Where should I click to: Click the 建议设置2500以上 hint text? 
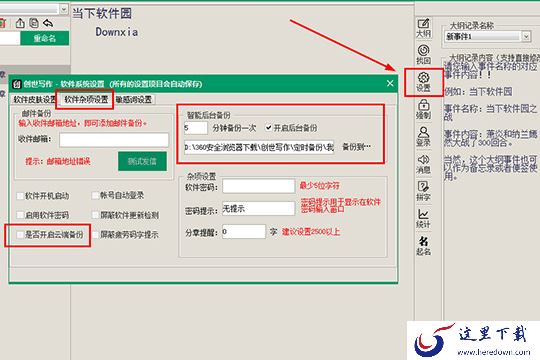311,232
